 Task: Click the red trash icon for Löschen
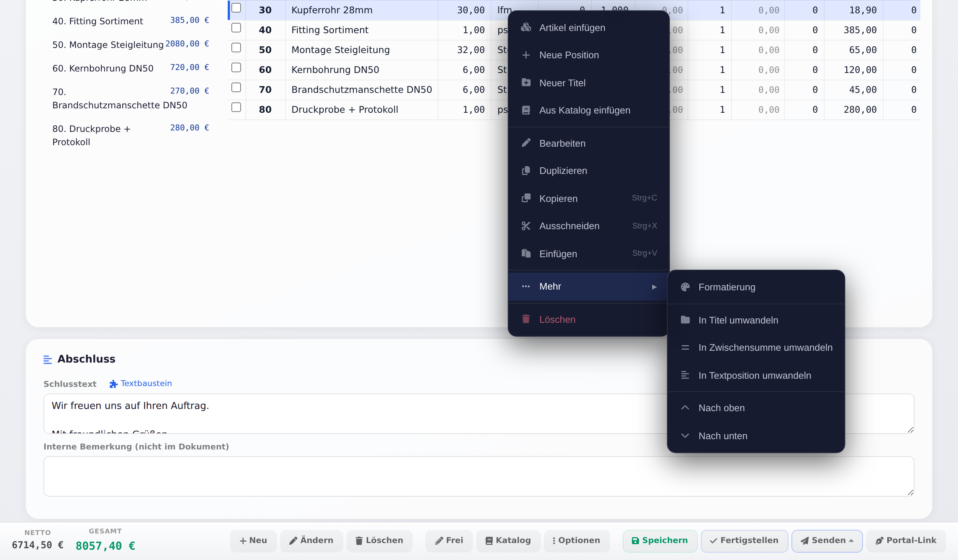526,319
